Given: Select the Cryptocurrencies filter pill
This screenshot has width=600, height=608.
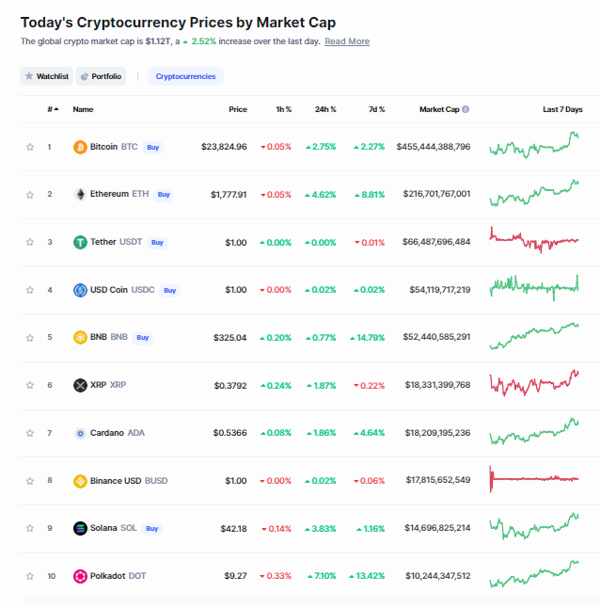Looking at the screenshot, I should 185,76.
